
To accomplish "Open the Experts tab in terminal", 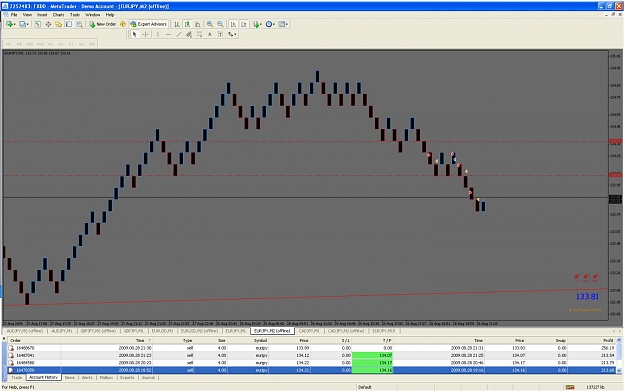I will 127,377.
